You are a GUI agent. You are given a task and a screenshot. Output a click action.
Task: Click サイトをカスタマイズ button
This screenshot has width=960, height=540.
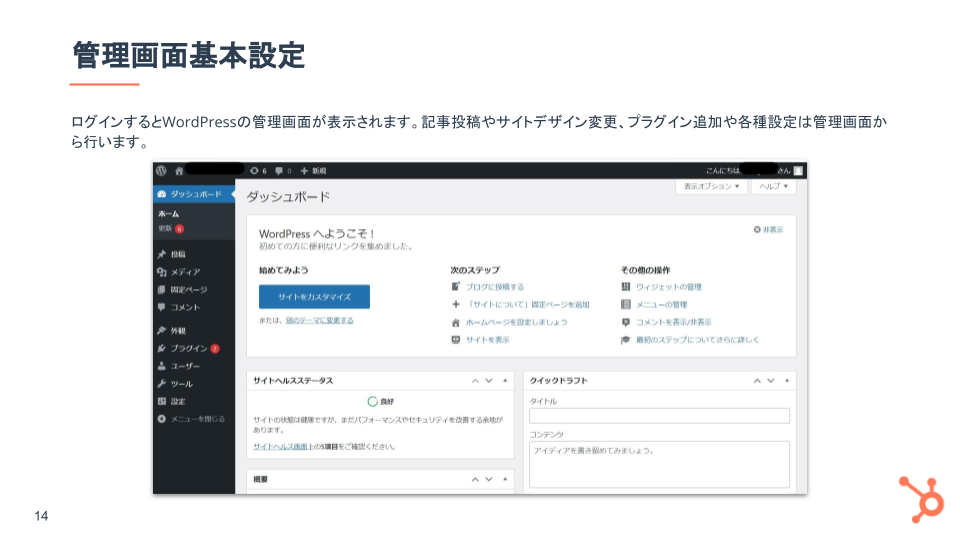pos(314,297)
